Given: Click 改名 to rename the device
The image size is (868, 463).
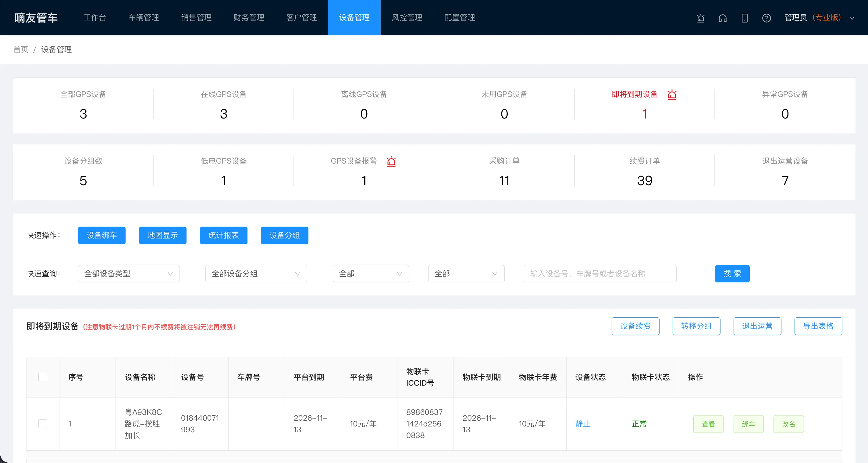Looking at the screenshot, I should click(x=788, y=424).
